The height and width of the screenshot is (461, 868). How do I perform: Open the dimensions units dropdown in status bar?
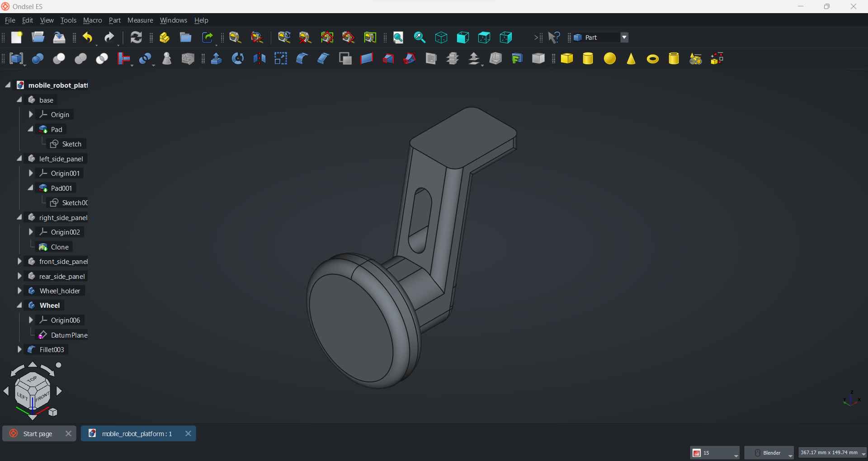click(833, 453)
